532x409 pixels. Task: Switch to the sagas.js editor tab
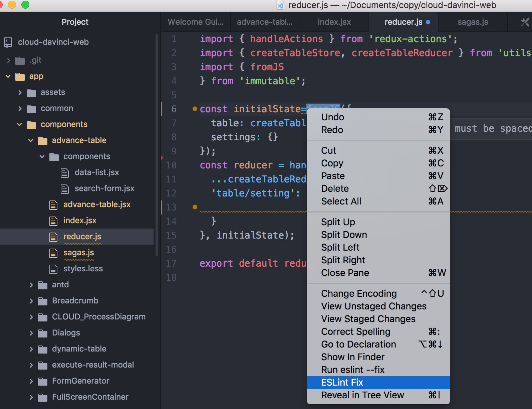click(473, 22)
